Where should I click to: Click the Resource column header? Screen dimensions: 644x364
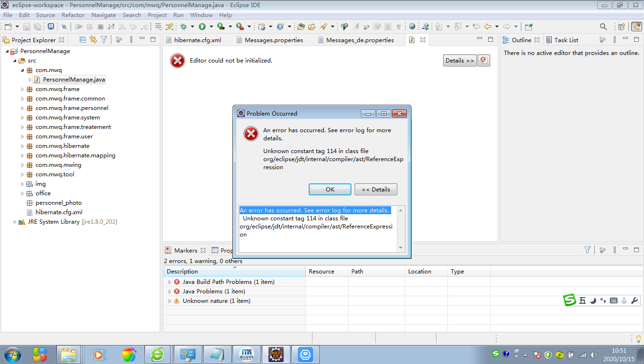[327, 272]
